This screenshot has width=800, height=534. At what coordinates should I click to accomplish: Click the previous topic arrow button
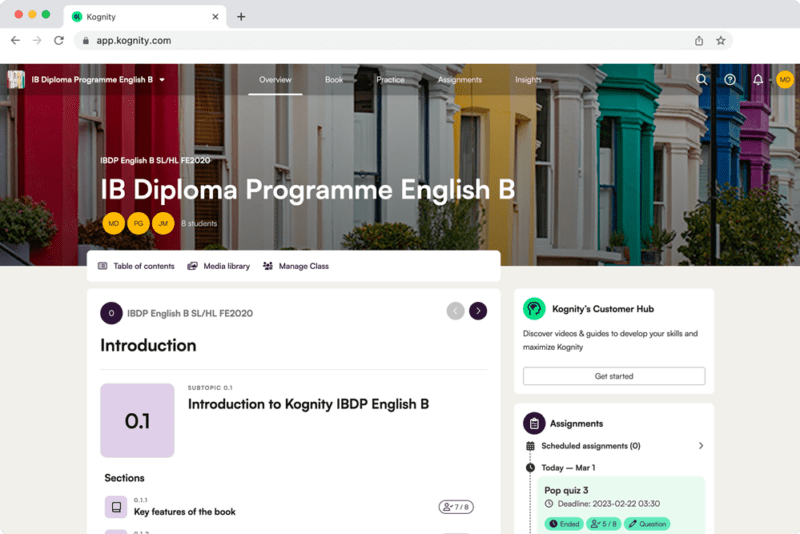tap(455, 311)
